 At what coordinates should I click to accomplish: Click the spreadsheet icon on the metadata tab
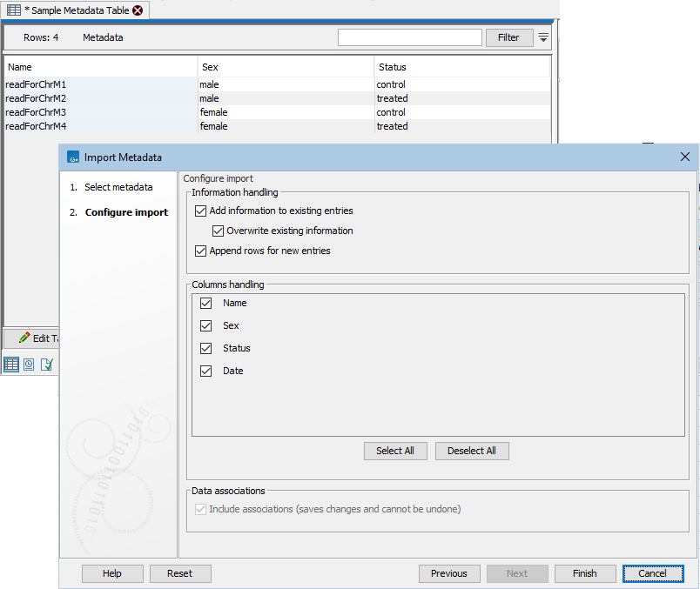[12, 10]
